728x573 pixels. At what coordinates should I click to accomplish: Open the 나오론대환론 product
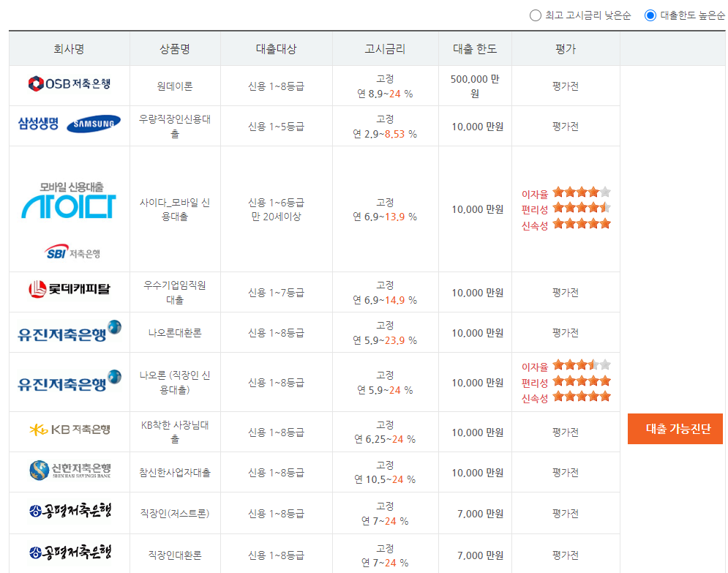[x=175, y=333]
